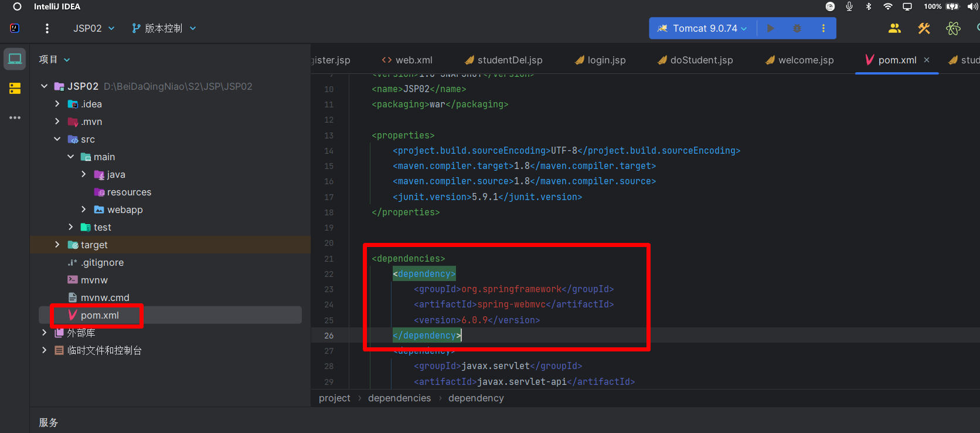Image resolution: width=980 pixels, height=433 pixels.
Task: Switch to the login.jsp tab
Action: click(x=600, y=60)
